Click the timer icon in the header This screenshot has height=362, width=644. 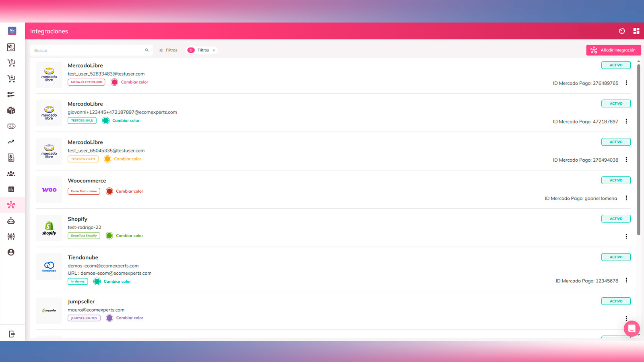(x=622, y=31)
